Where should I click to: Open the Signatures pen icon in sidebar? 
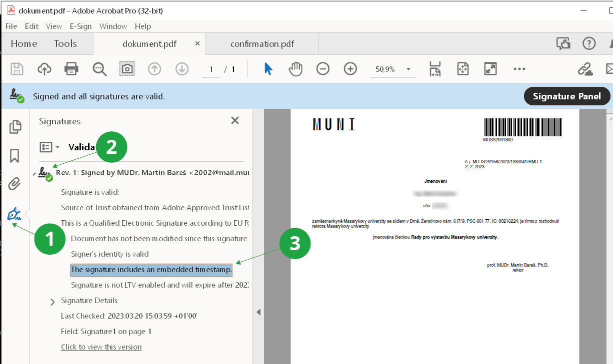coord(14,215)
